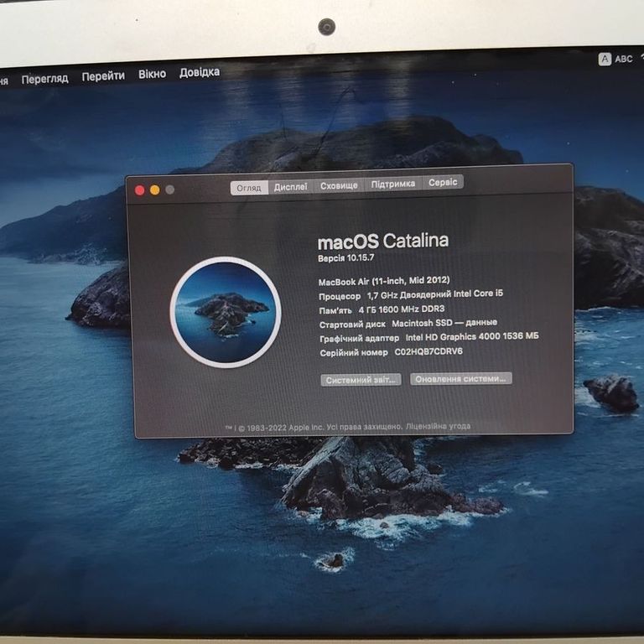This screenshot has height=644, width=644.
Task: Switch to the Сервіс tab
Action: [443, 182]
